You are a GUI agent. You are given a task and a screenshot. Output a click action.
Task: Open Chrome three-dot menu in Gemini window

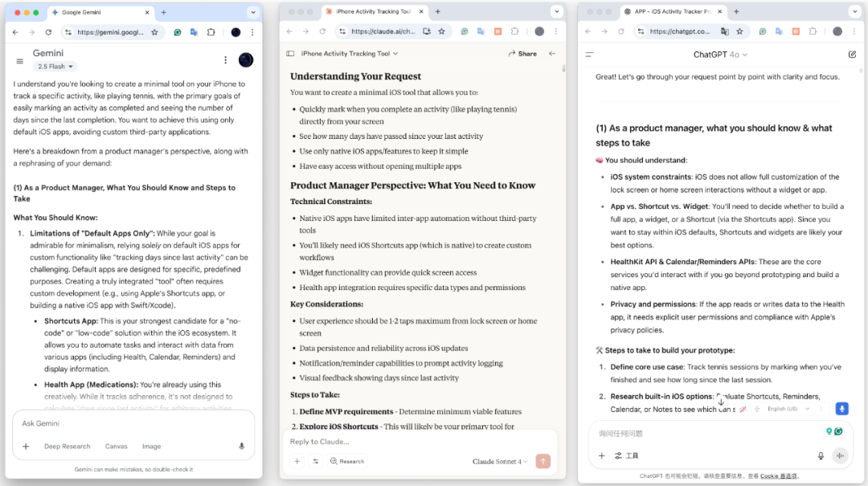click(x=252, y=32)
